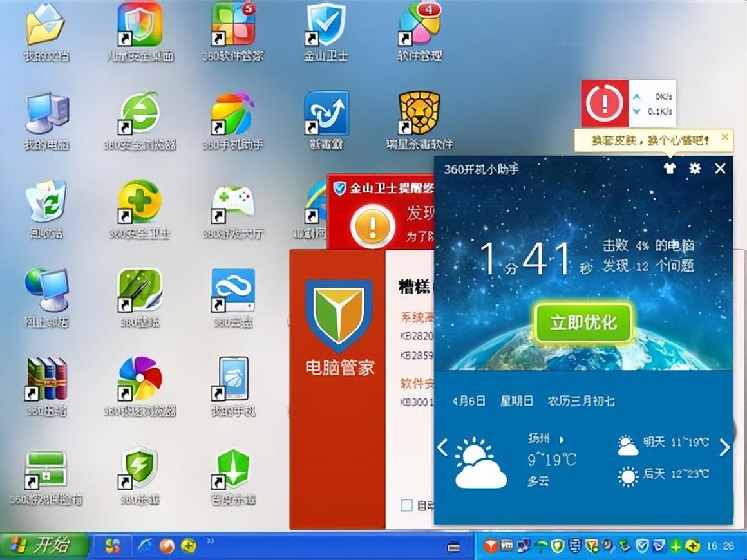747x560 pixels.
Task: Go to next weather page arrow
Action: [x=724, y=447]
